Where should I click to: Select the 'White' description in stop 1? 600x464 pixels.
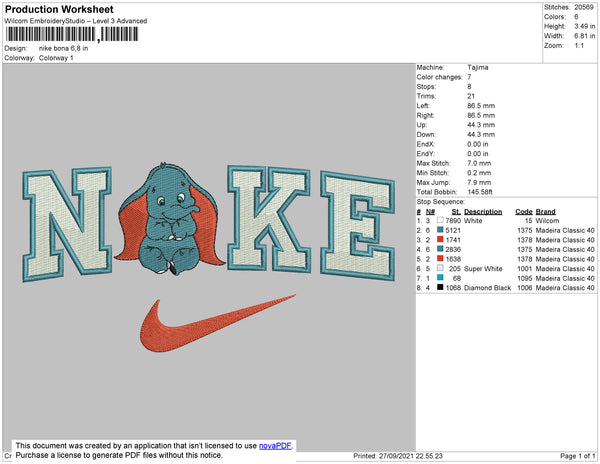[473, 221]
